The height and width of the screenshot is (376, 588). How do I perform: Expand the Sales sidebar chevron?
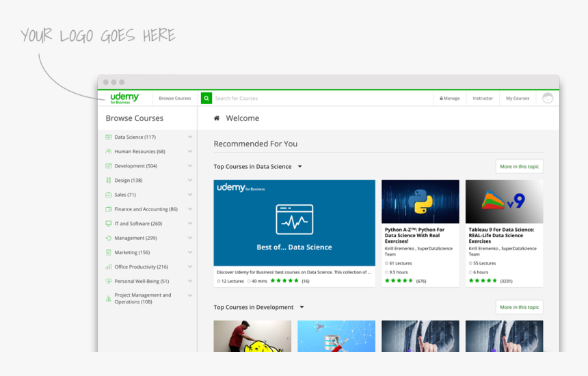click(190, 195)
